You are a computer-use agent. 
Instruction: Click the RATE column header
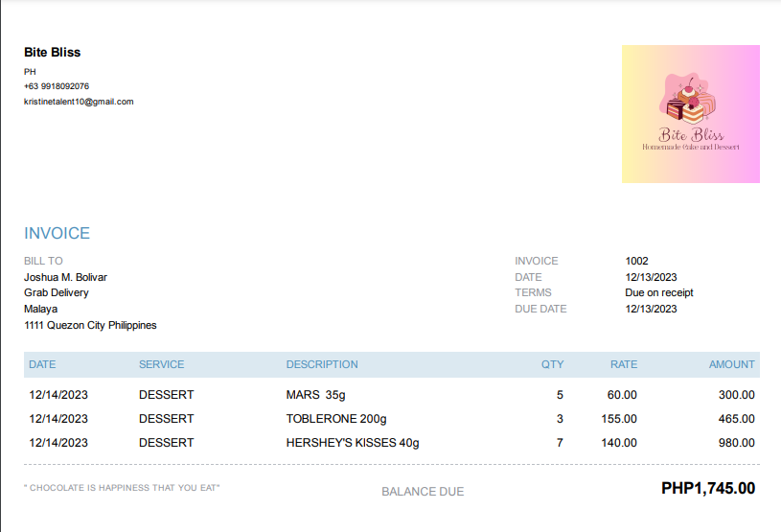[x=624, y=364]
